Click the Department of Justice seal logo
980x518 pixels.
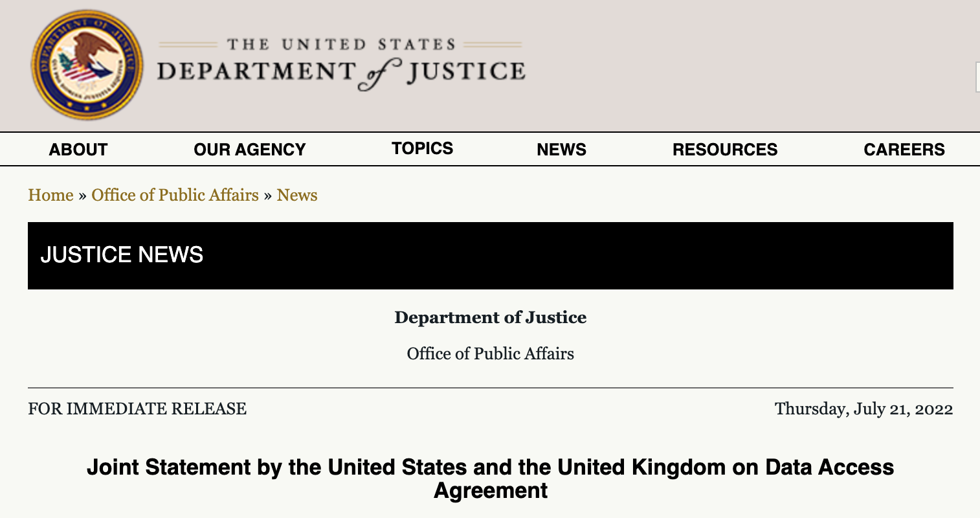(x=88, y=65)
